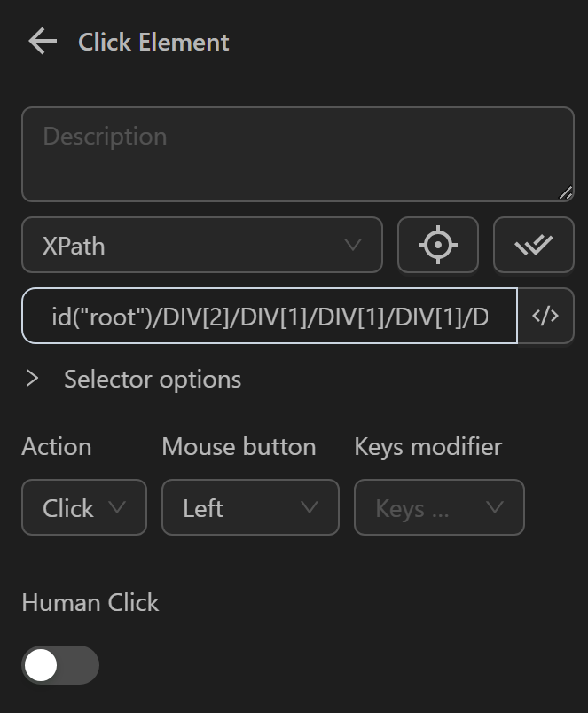Click the Click Element heading
Image resolution: width=588 pixels, height=713 pixels.
point(153,42)
